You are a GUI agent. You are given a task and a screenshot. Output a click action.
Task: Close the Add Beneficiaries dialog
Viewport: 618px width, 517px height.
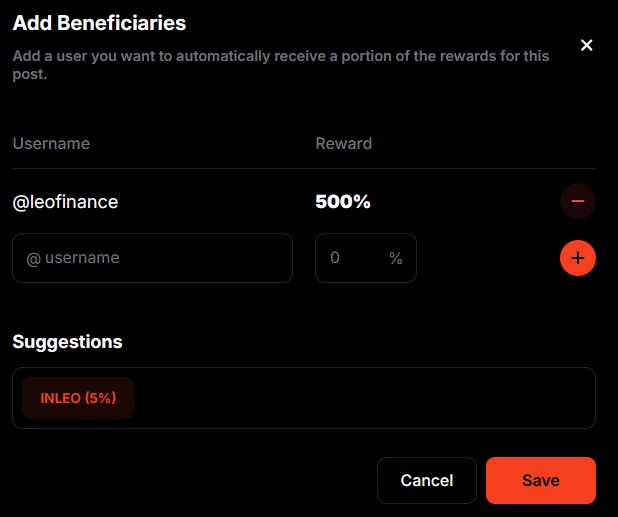tap(587, 45)
